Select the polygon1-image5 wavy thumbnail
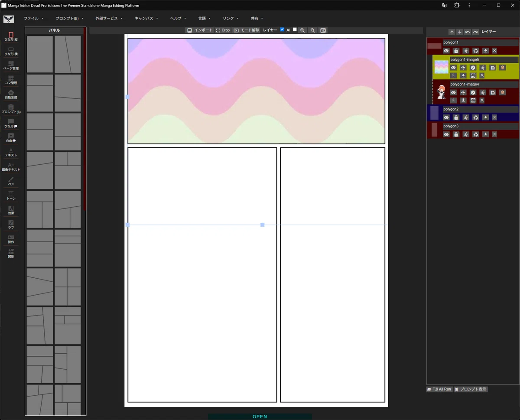520x420 pixels. (x=442, y=67)
